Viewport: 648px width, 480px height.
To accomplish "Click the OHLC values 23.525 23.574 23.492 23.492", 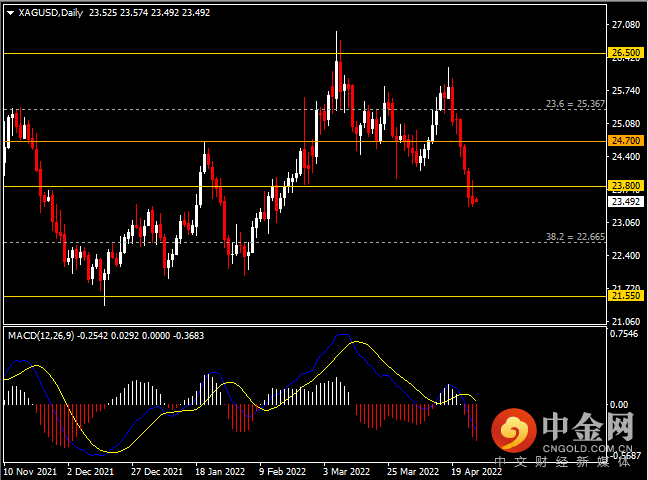I will tap(149, 13).
